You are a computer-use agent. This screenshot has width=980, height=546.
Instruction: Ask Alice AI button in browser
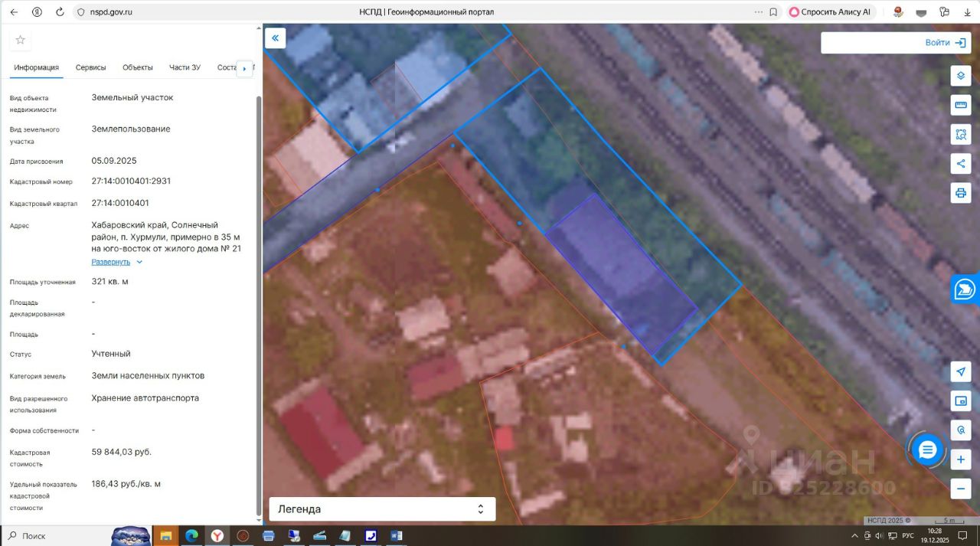(x=831, y=12)
